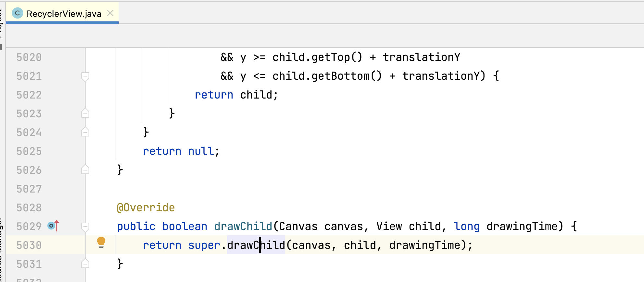Click the @Override annotation
This screenshot has height=282, width=644.
[x=146, y=208]
